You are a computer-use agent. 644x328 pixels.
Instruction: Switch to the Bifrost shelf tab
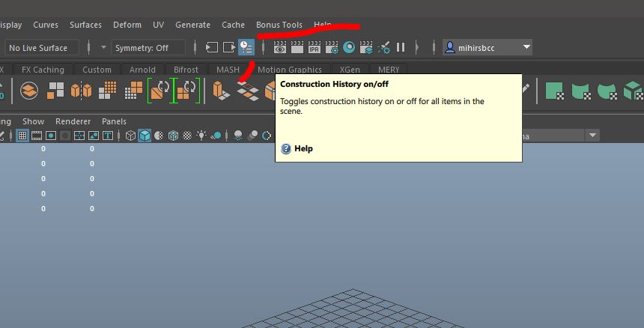(186, 70)
